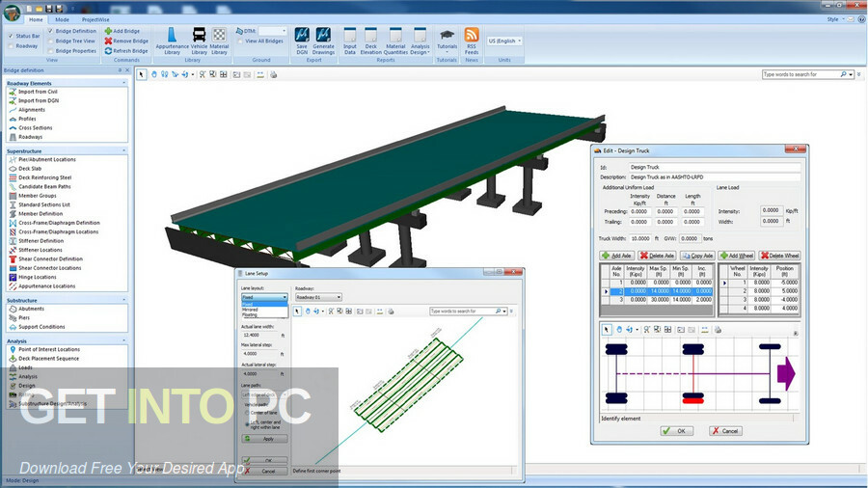This screenshot has height=488, width=868.
Task: Click the print icon in main view toolbar
Action: coord(274,74)
